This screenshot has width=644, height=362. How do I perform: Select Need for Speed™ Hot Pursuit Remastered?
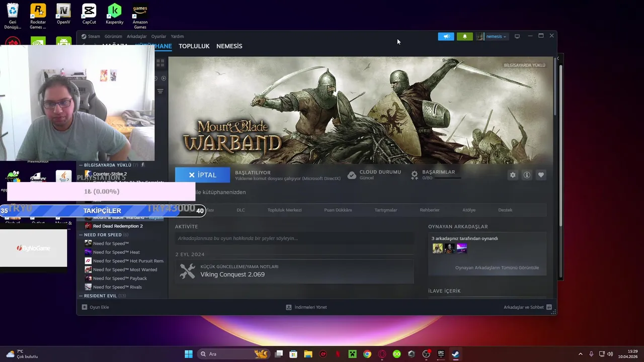(x=128, y=261)
